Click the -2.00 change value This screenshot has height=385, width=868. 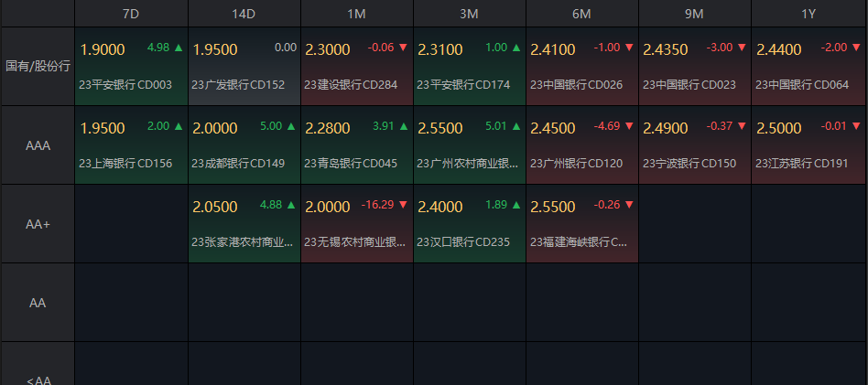tap(834, 48)
